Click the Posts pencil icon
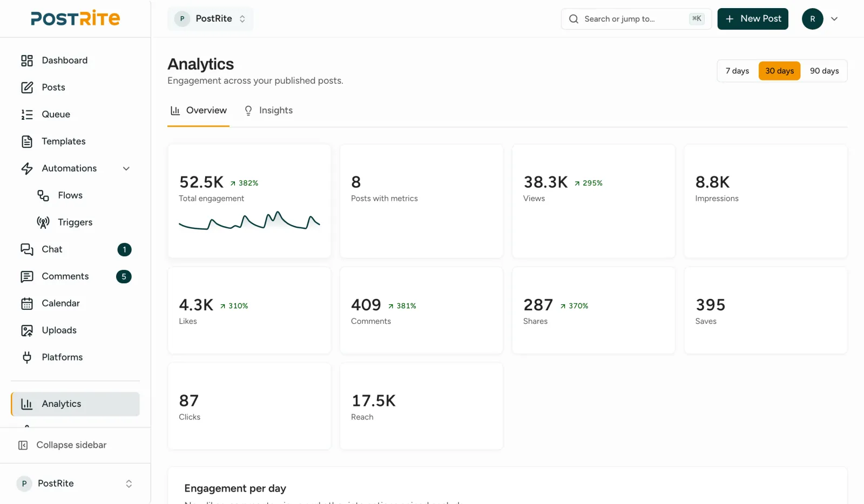The height and width of the screenshot is (504, 864). pyautogui.click(x=27, y=87)
